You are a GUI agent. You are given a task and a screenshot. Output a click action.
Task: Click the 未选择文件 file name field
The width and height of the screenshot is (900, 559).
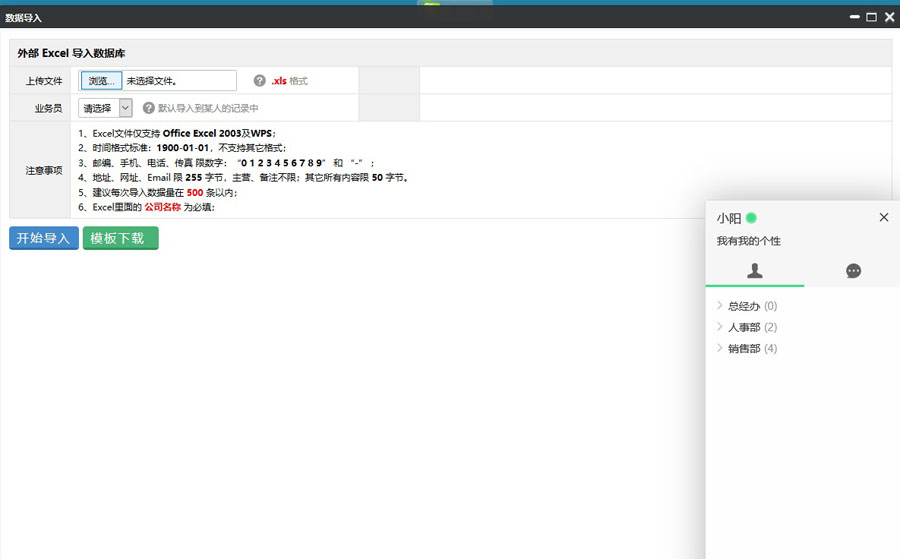click(178, 81)
